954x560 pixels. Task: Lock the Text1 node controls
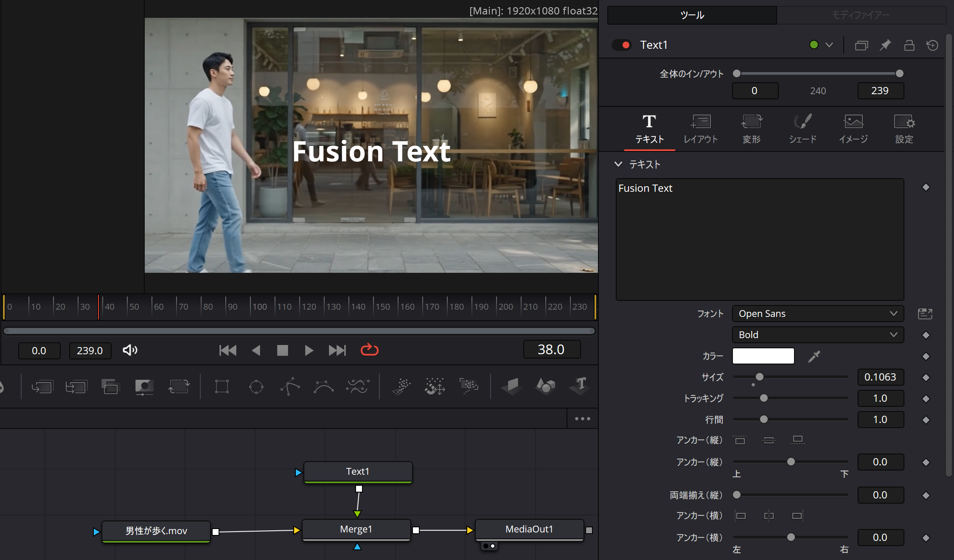909,45
